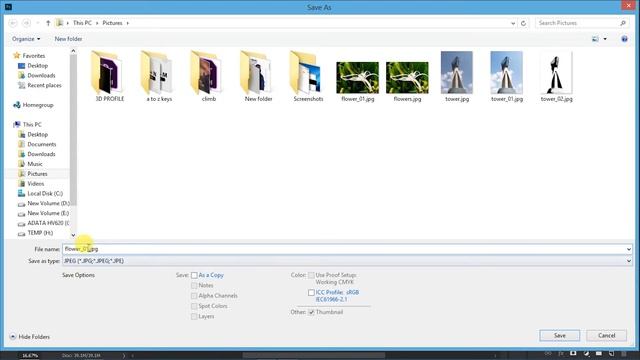This screenshot has height=360, width=640.
Task: Click the navigation pane scroll up arrow
Action: (x=73, y=51)
